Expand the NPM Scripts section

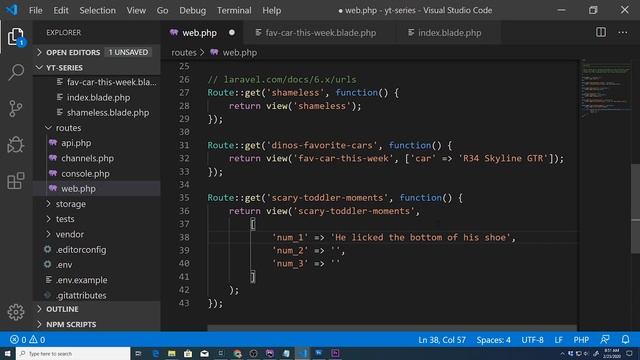[x=96, y=324]
